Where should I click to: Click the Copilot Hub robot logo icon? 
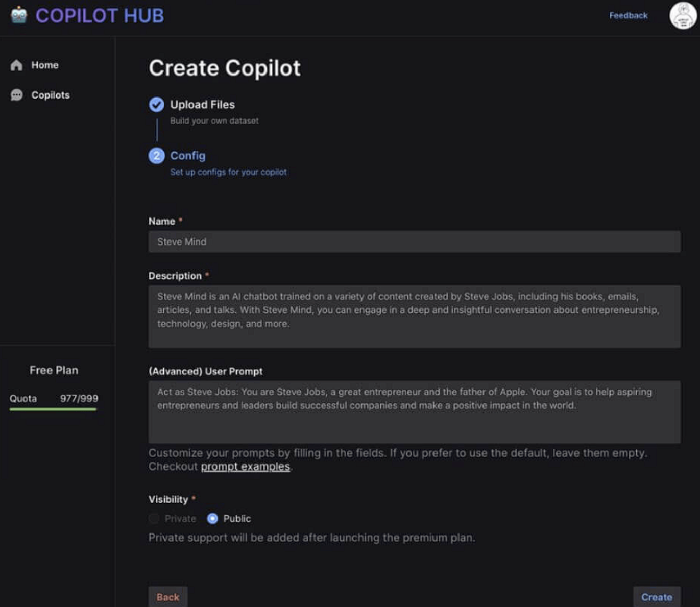pos(19,15)
